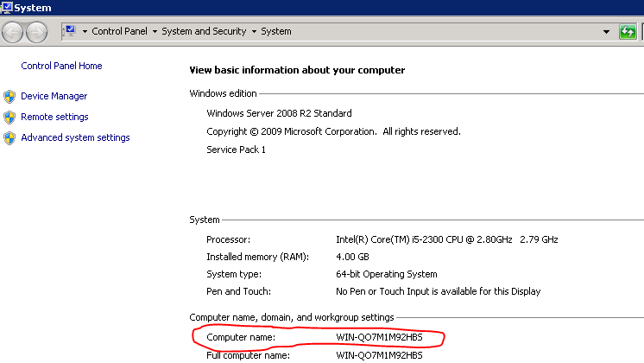Click the green Refresh button in address bar
The height and width of the screenshot is (363, 644).
628,32
